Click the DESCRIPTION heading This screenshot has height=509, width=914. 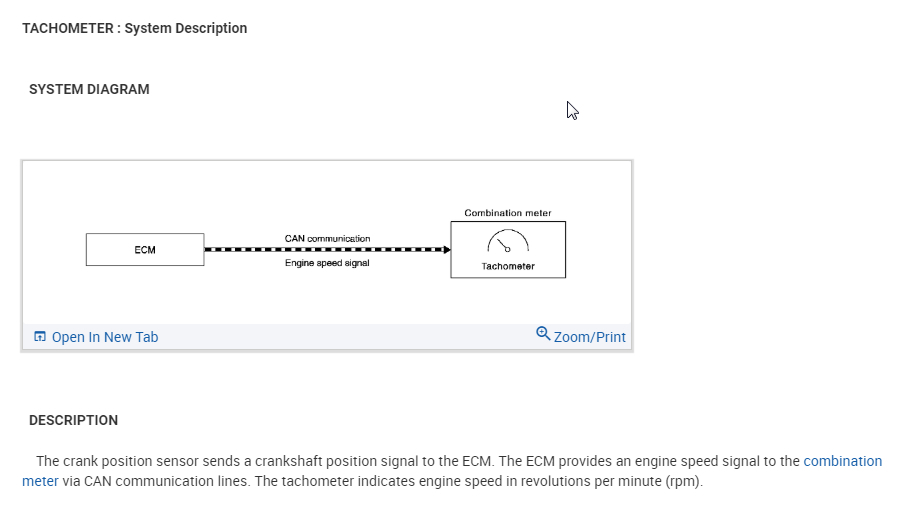tap(73, 420)
